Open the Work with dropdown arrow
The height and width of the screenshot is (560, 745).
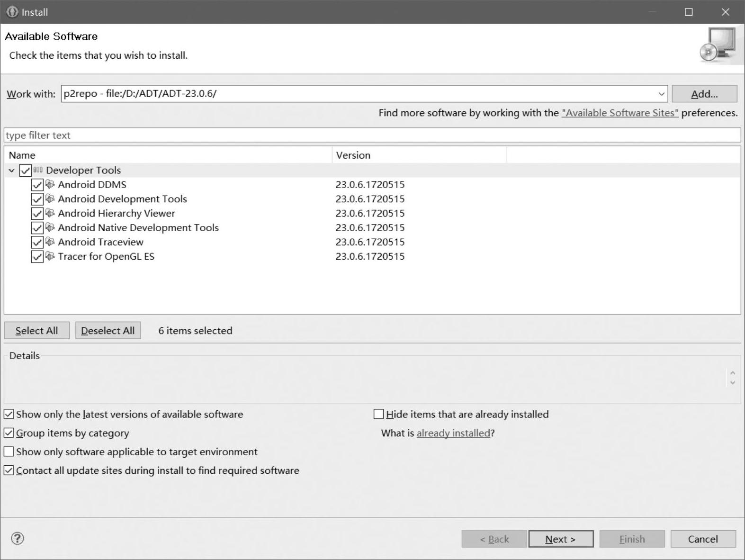[x=661, y=94]
